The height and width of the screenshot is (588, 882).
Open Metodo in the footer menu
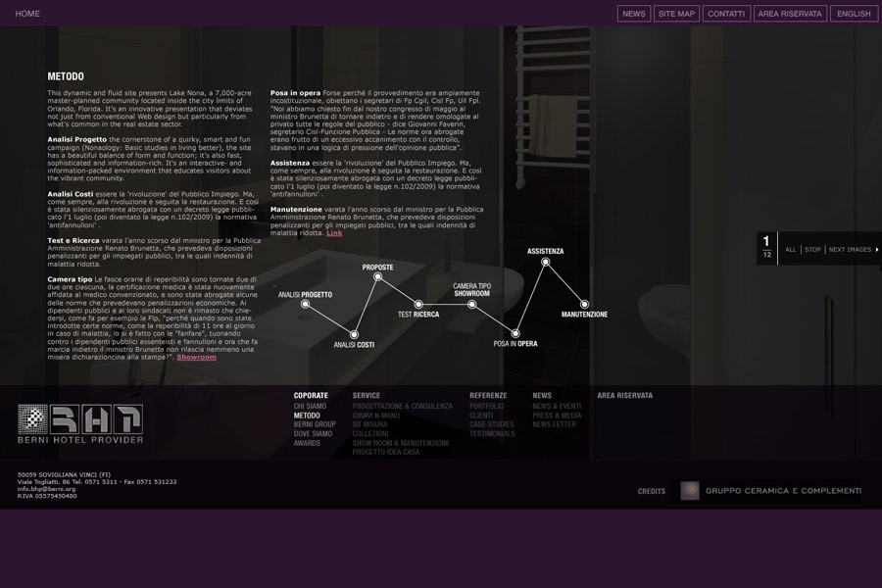(x=307, y=416)
